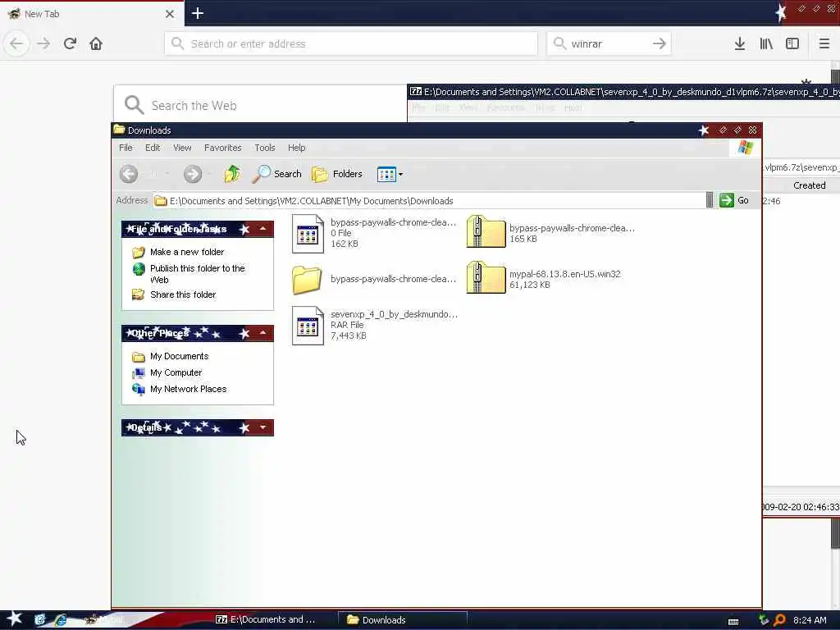Click mypal-68.13.8.en-US.win32 file name
840x630 pixels.
(564, 274)
